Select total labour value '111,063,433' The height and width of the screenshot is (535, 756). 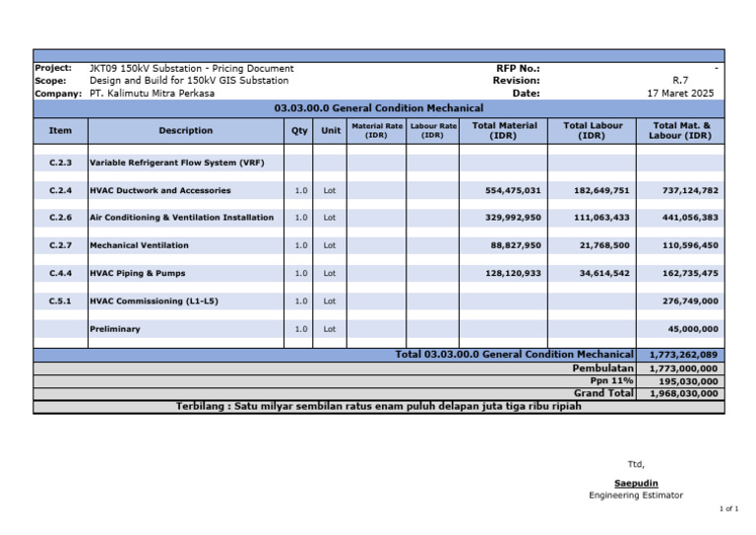coord(601,218)
